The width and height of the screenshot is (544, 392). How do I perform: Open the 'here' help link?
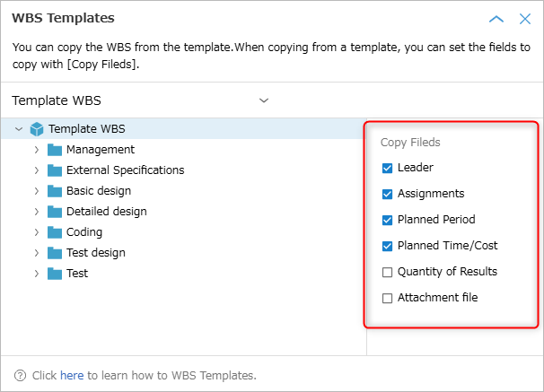pyautogui.click(x=72, y=375)
